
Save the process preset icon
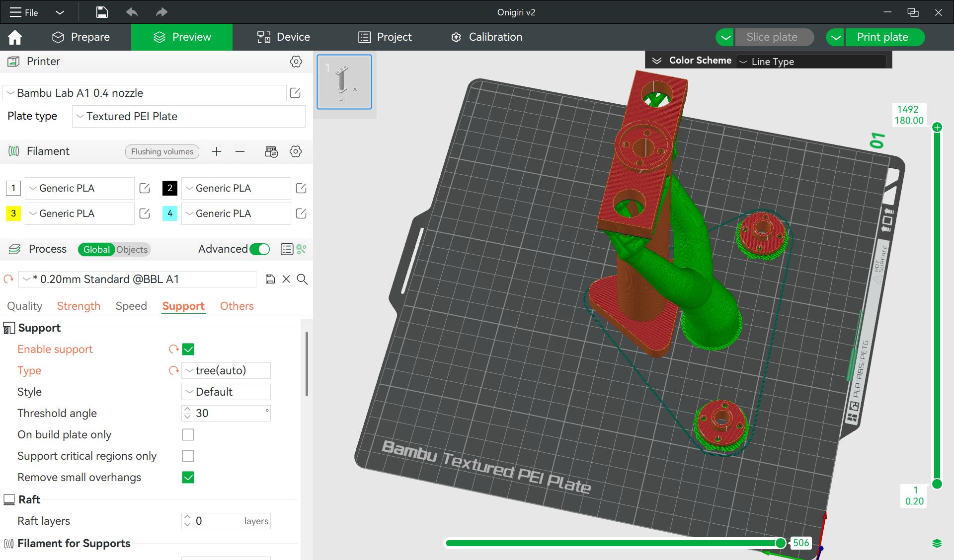(x=270, y=279)
